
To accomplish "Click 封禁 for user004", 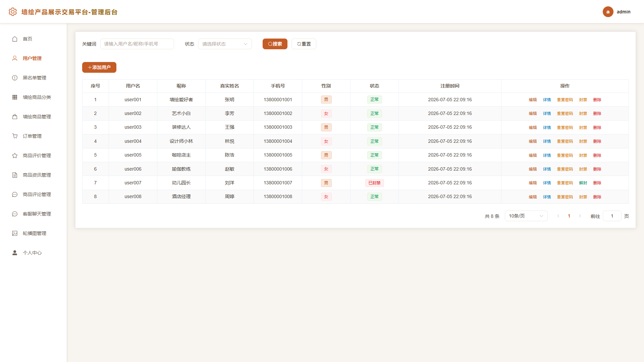I will (x=583, y=141).
